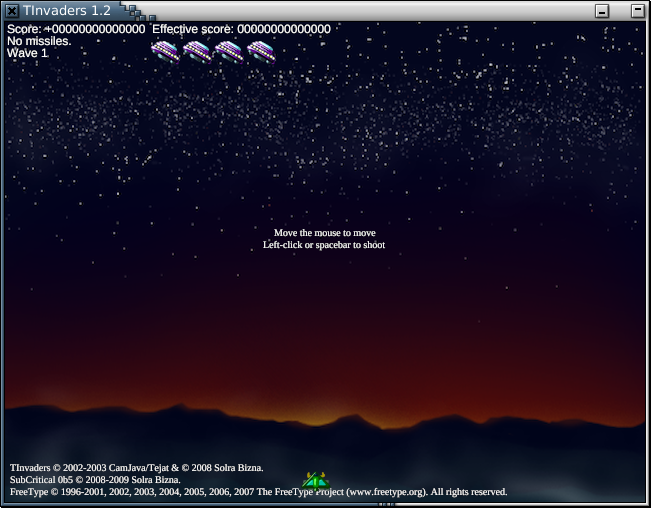Click the third alien invader from the left
The height and width of the screenshot is (508, 651).
point(229,51)
